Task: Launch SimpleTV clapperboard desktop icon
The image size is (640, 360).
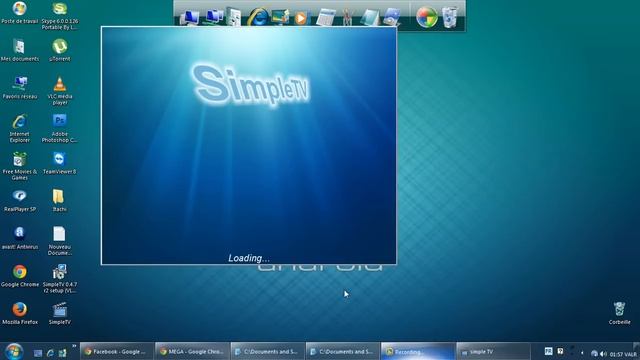Action: [60, 313]
